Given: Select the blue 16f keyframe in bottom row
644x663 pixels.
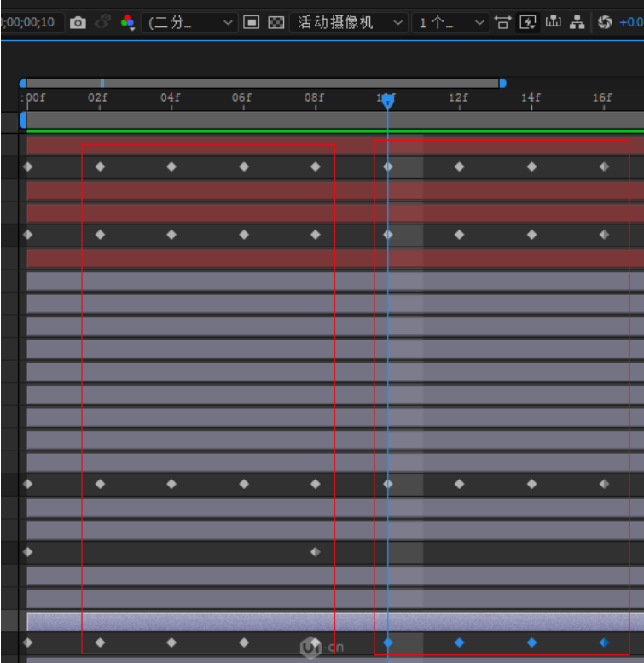Looking at the screenshot, I should (604, 643).
